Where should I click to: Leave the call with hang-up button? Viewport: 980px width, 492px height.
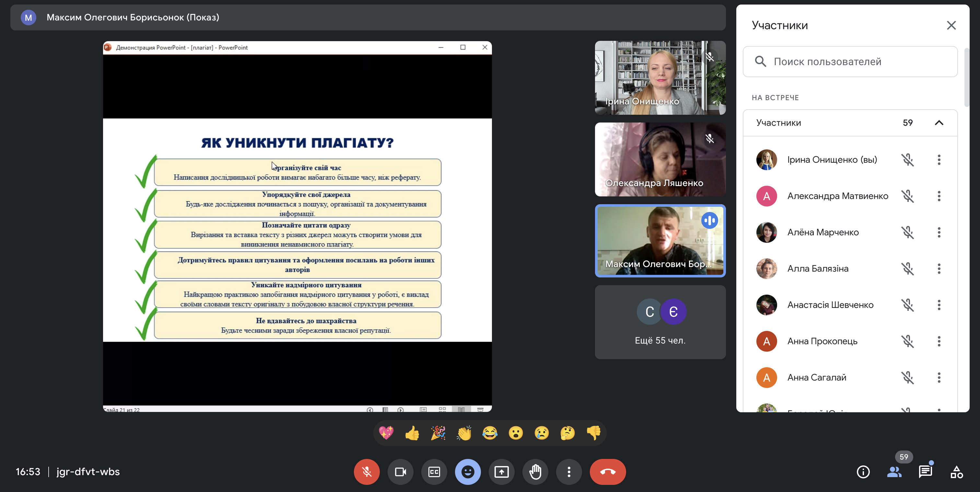pos(608,472)
